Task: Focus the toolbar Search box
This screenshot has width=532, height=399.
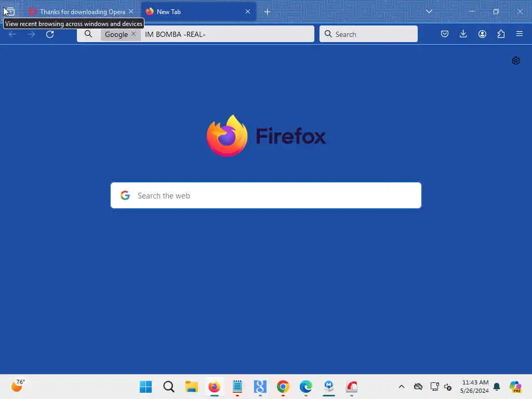Action: (x=368, y=34)
